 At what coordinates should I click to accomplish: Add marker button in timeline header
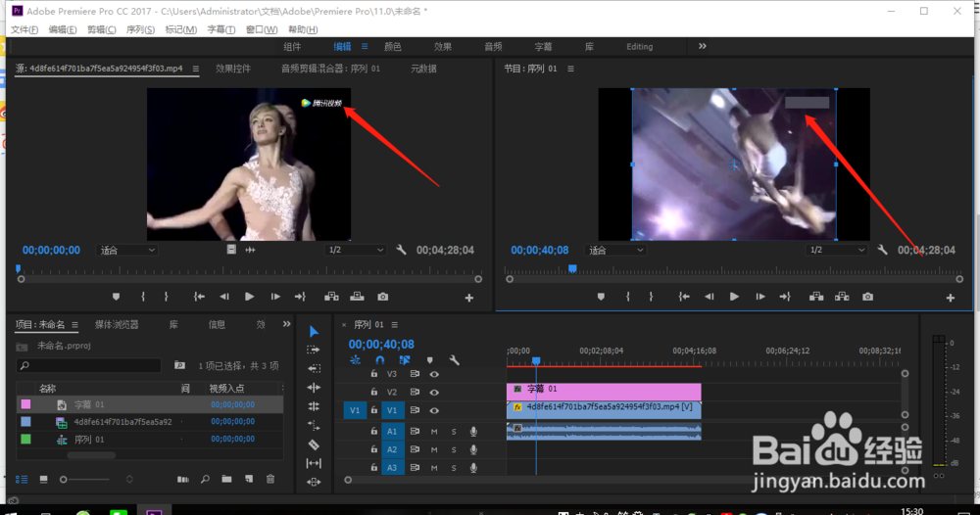click(429, 360)
